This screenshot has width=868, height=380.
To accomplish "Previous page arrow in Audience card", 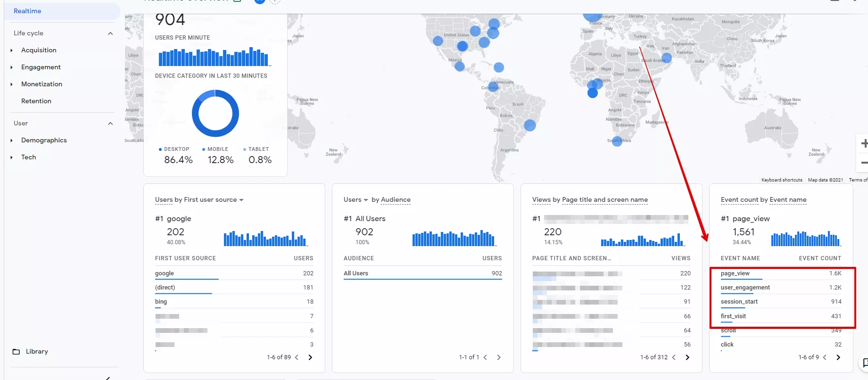I will pos(485,357).
